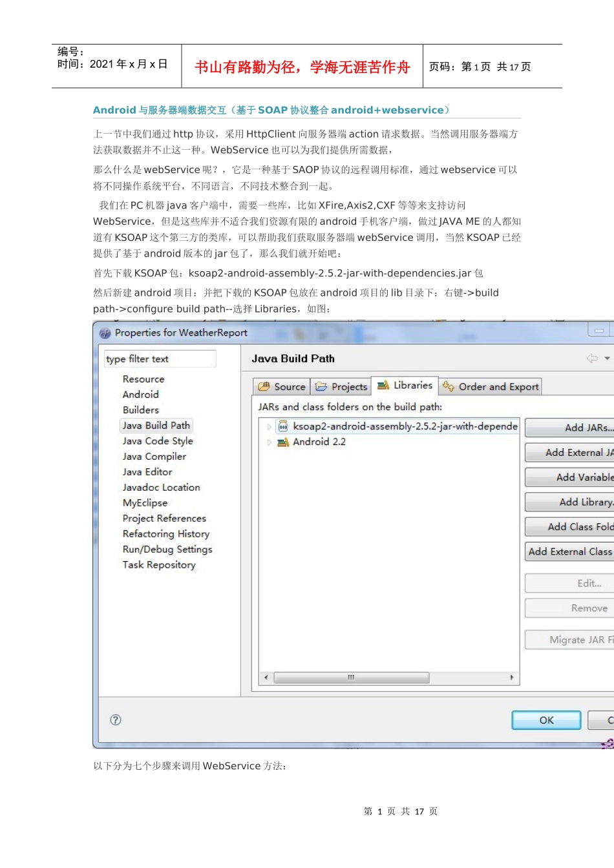Click the Projects tab folder icon
Image resolution: width=614 pixels, height=868 pixels.
(321, 387)
